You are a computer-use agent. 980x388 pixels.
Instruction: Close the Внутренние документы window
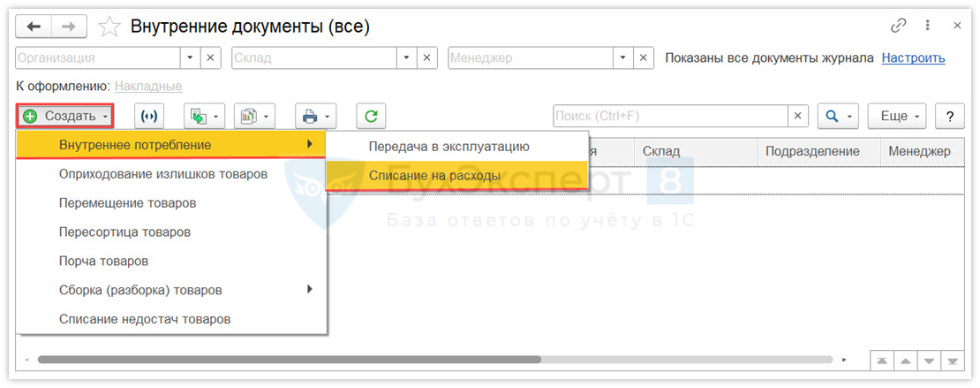click(x=957, y=26)
